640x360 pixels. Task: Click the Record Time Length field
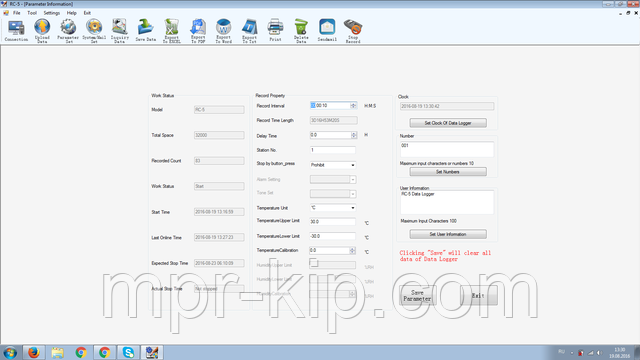[333, 120]
